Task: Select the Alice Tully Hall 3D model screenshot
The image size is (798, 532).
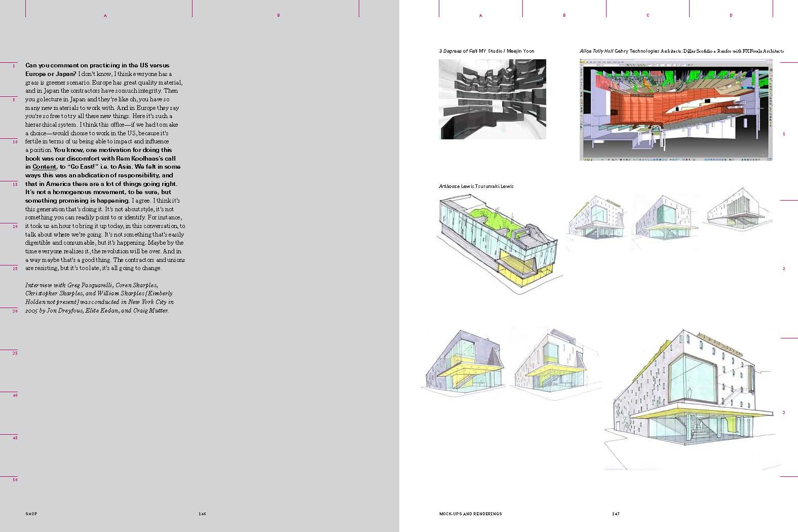Action: [x=676, y=109]
